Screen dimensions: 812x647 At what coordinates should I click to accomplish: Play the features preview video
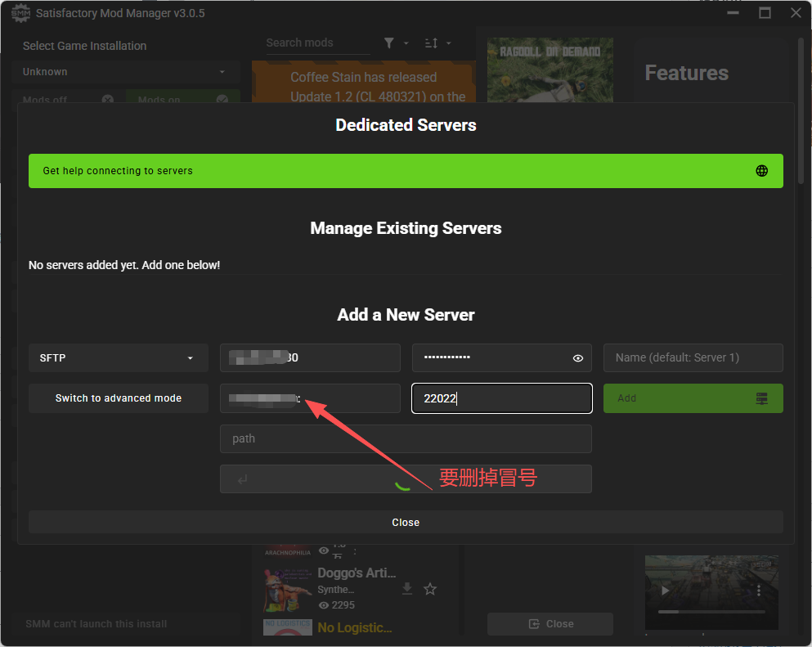[x=665, y=591]
